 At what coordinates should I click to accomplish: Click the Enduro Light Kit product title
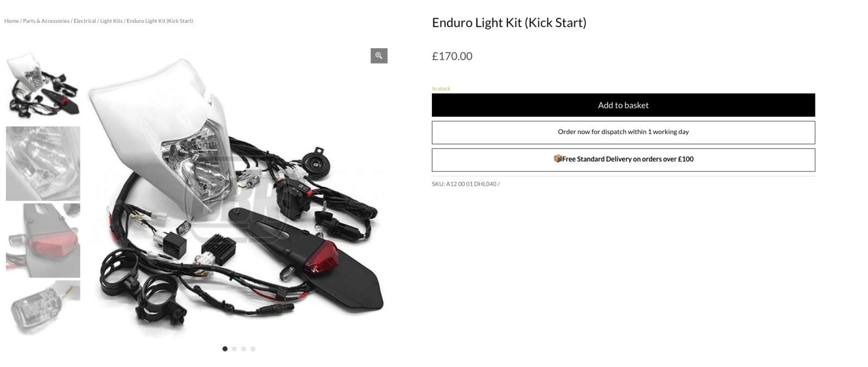click(509, 23)
